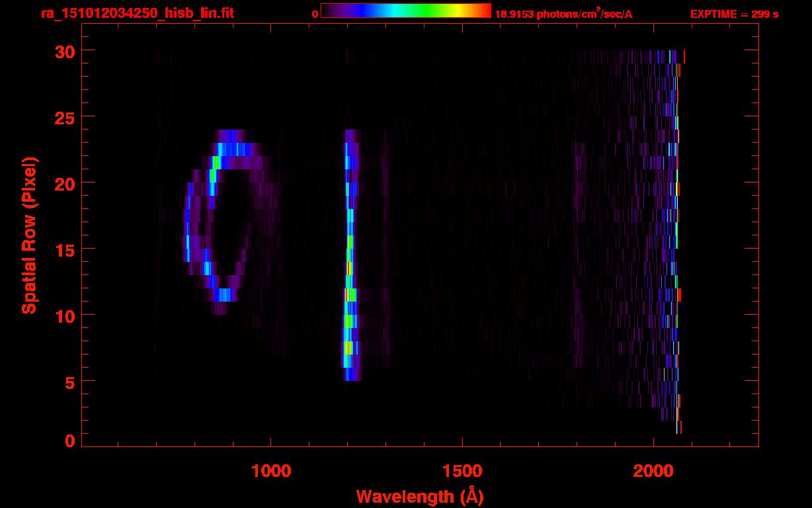This screenshot has height=508, width=812.
Task: Click the y-axis tick label 30
Action: [65, 51]
